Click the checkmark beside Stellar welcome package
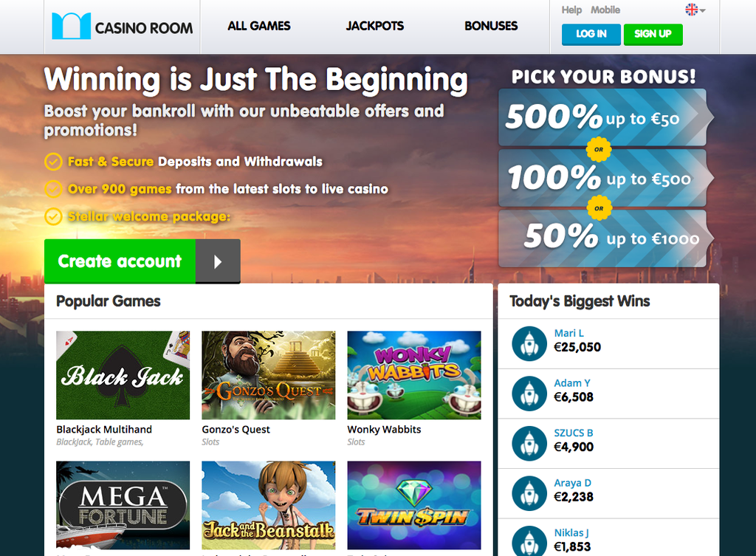 53,216
